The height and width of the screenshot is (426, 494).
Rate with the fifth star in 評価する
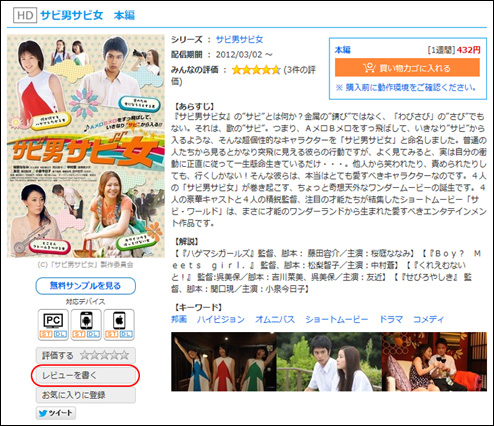(124, 355)
